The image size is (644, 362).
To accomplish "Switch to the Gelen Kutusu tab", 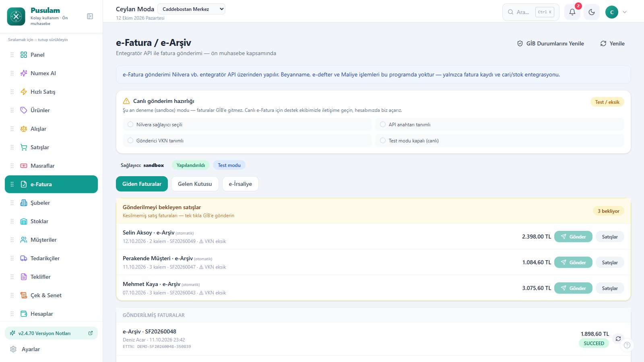I will pos(195,184).
